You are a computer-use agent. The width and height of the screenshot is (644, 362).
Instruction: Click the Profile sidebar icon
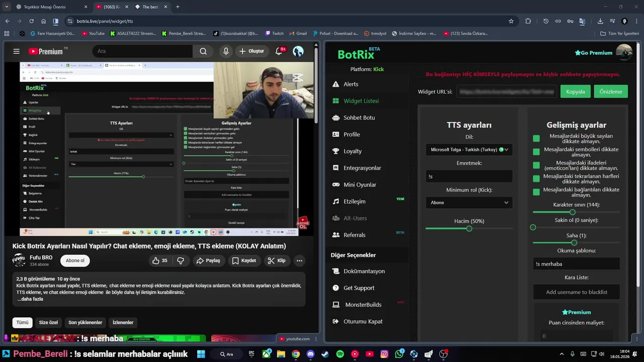[x=336, y=134]
